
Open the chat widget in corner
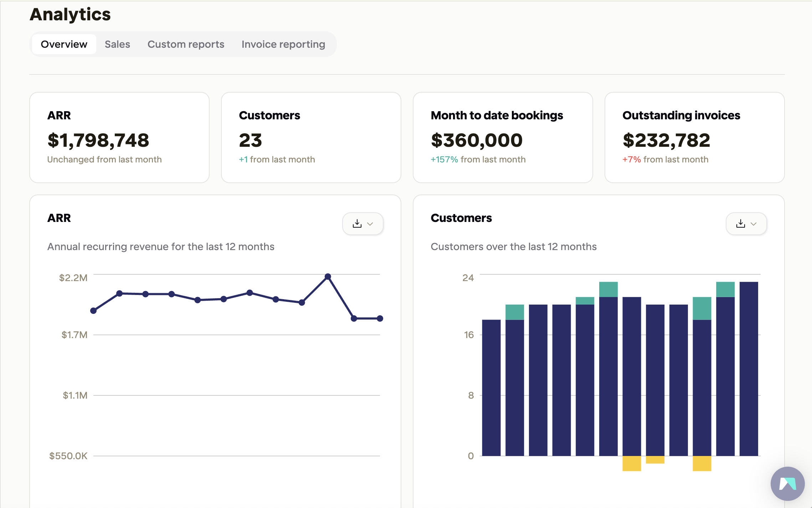(787, 483)
